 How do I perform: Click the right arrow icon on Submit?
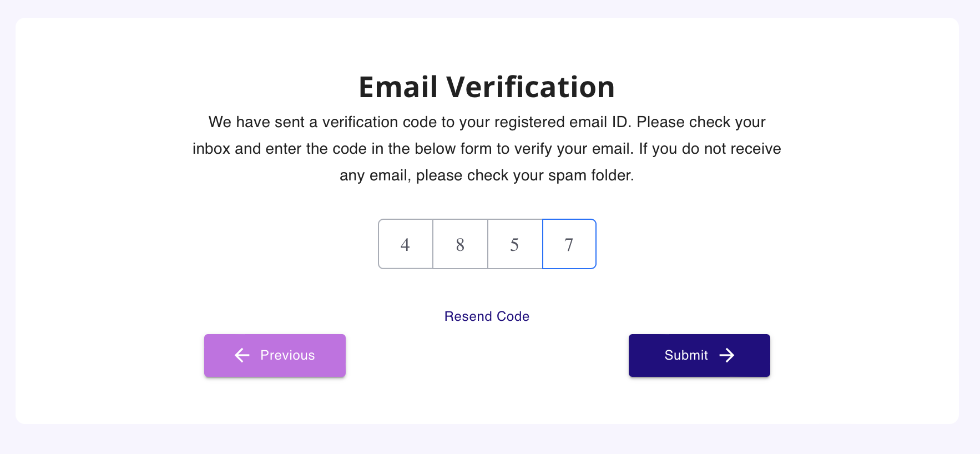[x=727, y=355]
